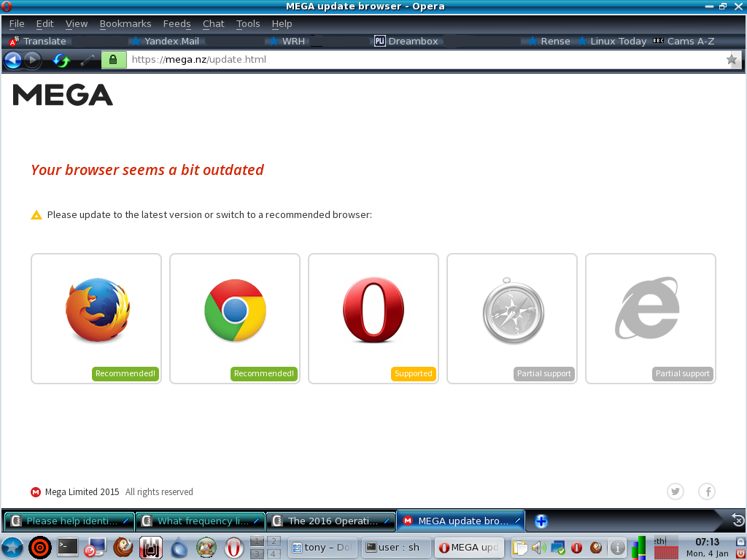Open the Yandex.Mail bookmark
Screen dimensions: 747x560
(x=166, y=42)
